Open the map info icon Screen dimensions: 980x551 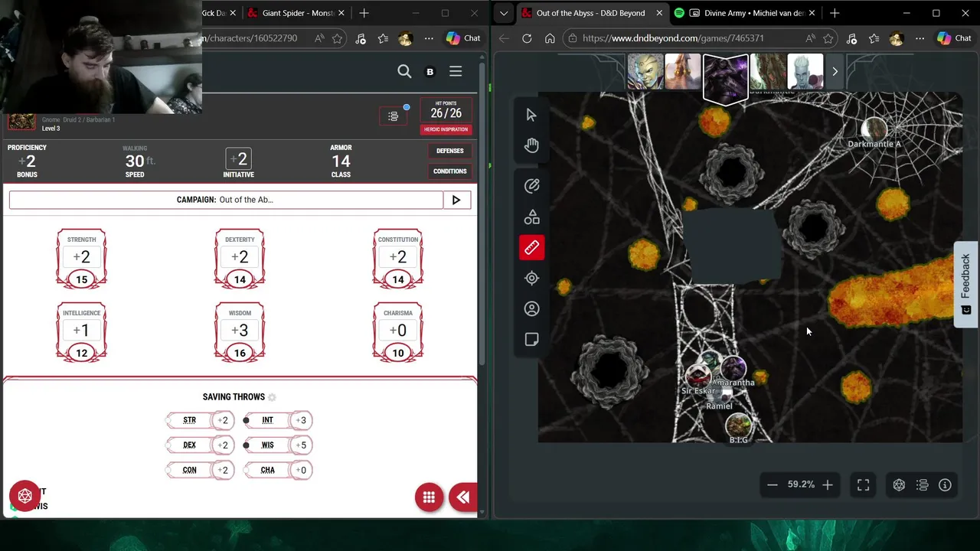pyautogui.click(x=945, y=484)
